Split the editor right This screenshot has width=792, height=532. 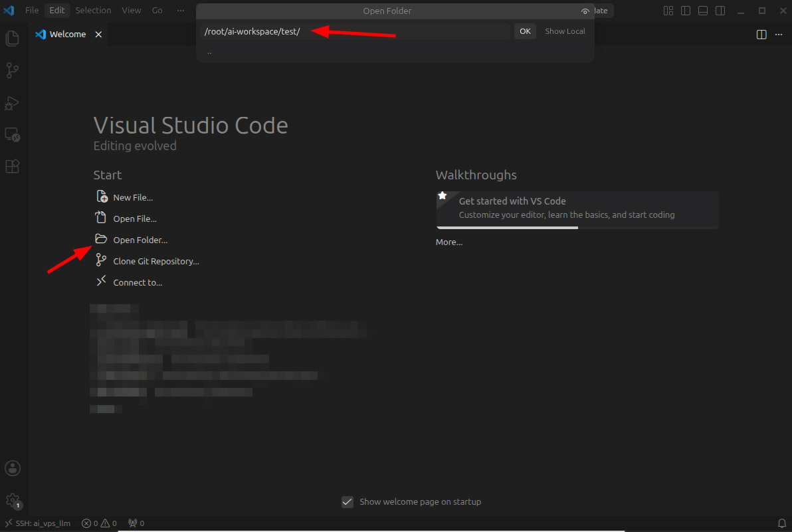pyautogui.click(x=761, y=35)
